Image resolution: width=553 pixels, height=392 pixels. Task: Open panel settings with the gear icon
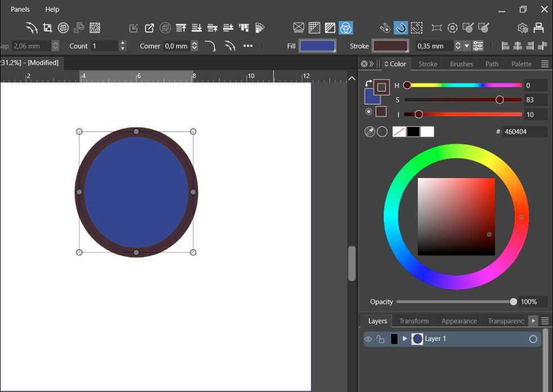tap(522, 28)
